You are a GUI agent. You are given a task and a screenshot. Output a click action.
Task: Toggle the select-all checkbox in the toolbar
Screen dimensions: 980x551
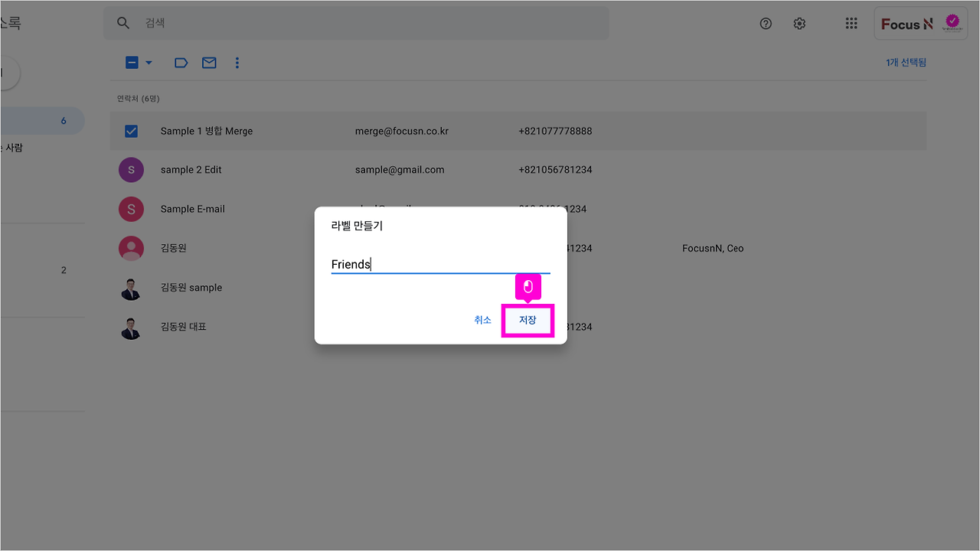[131, 62]
